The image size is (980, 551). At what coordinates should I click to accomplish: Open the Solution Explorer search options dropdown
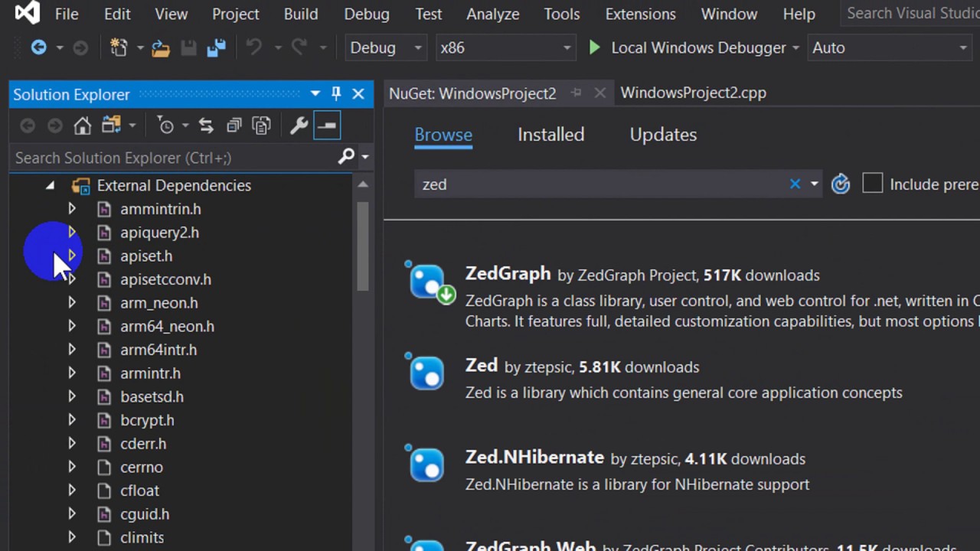364,157
